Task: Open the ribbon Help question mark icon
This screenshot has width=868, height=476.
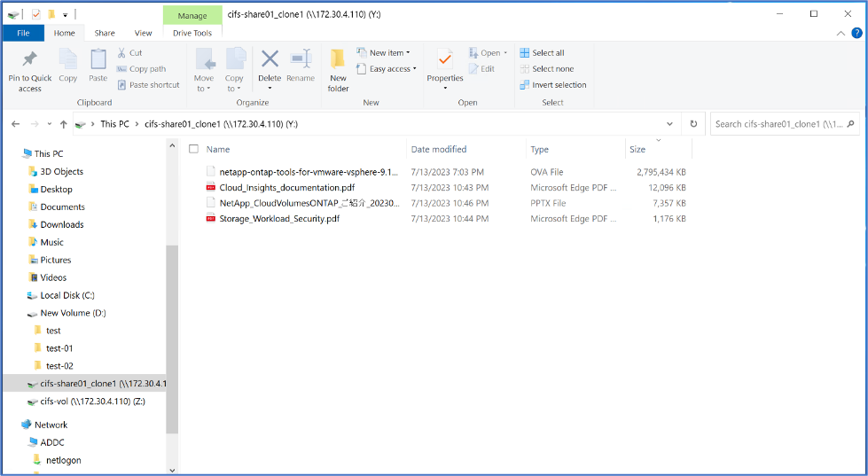Action: (x=856, y=33)
